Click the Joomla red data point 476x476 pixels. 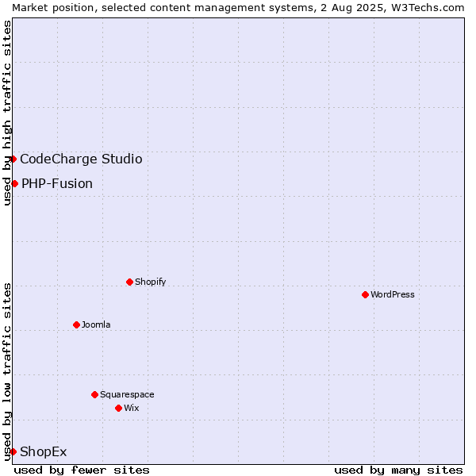pos(76,325)
